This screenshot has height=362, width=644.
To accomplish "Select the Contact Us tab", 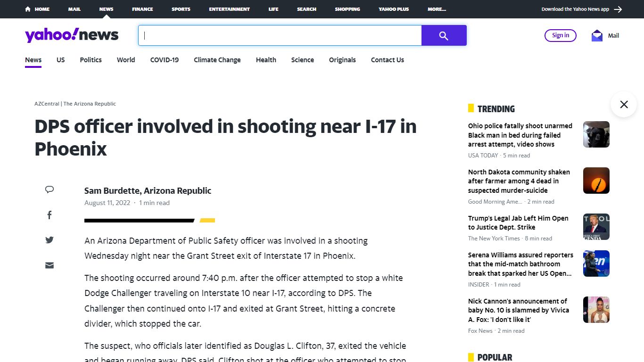I will (388, 60).
